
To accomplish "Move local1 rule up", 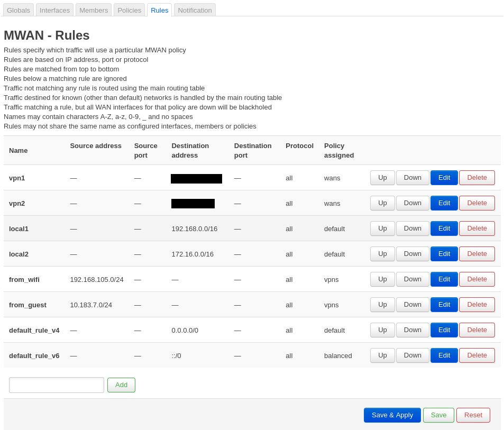I will pyautogui.click(x=382, y=228).
